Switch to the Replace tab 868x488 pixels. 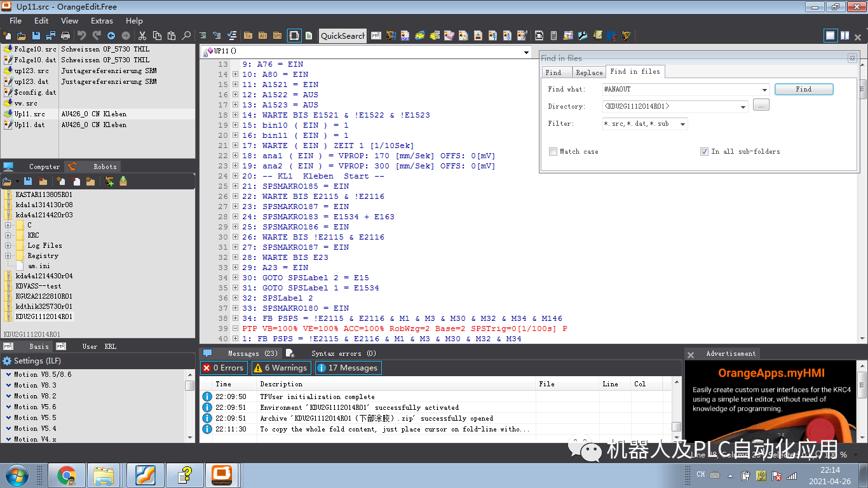[589, 72]
